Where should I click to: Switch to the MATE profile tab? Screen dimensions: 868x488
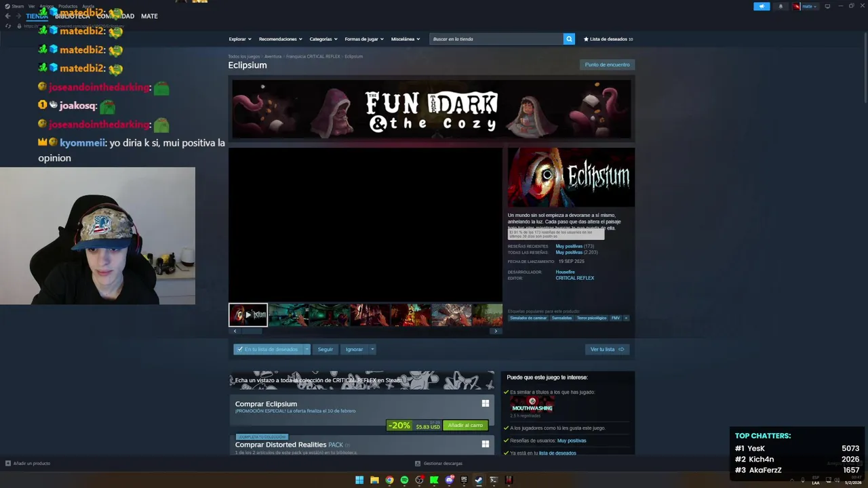pyautogui.click(x=149, y=16)
